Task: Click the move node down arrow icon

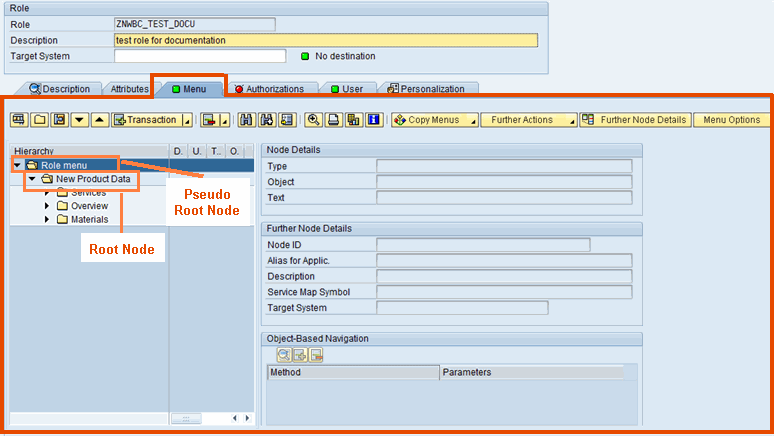Action: 79,120
